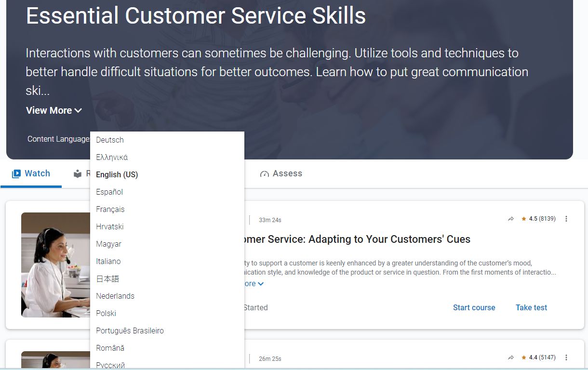Click the 4.5 star rating icon
The image size is (588, 370).
(524, 219)
